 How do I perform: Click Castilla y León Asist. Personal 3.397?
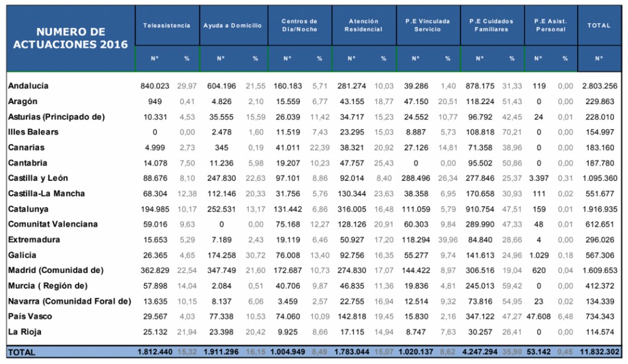click(x=538, y=178)
